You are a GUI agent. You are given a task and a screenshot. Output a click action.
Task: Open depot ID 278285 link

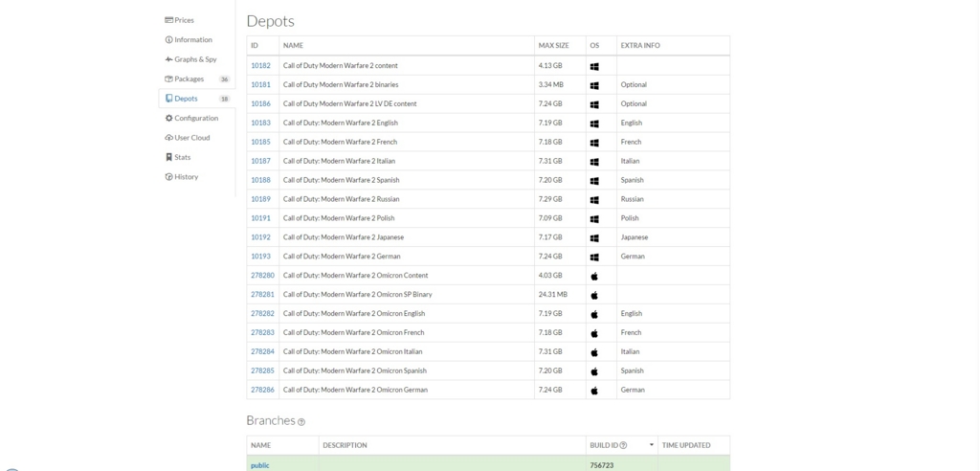(x=262, y=370)
